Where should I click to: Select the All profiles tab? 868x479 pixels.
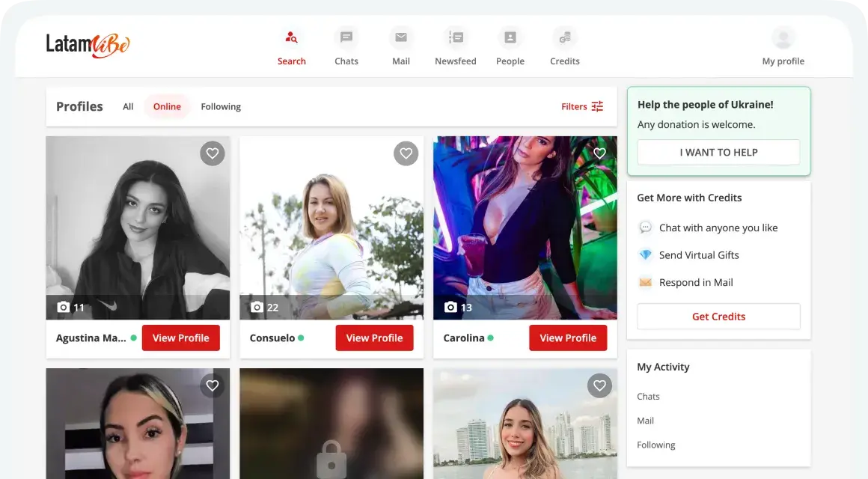click(x=128, y=107)
